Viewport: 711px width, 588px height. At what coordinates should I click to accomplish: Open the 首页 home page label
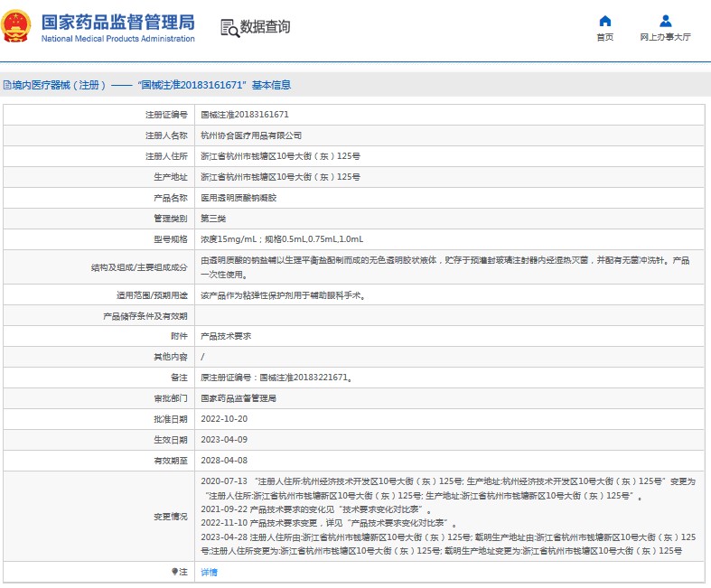604,38
